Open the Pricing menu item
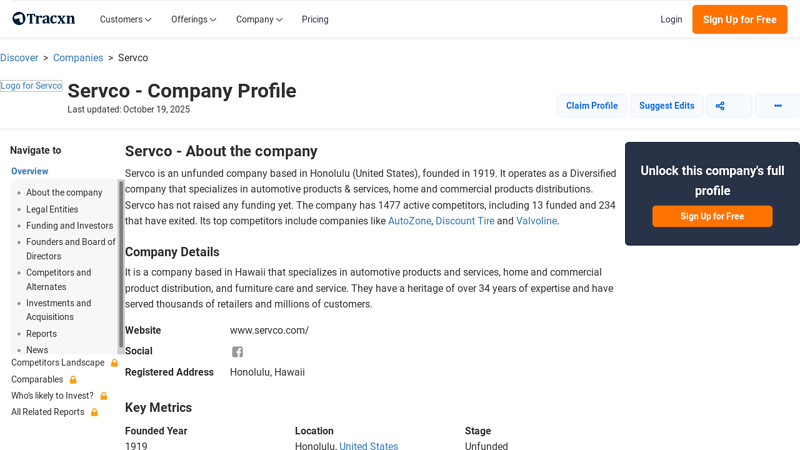800x450 pixels. pyautogui.click(x=315, y=19)
